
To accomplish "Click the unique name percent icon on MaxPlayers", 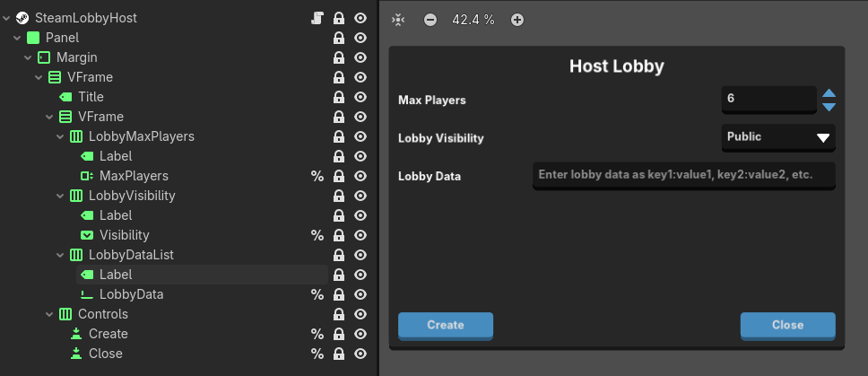I will click(317, 176).
